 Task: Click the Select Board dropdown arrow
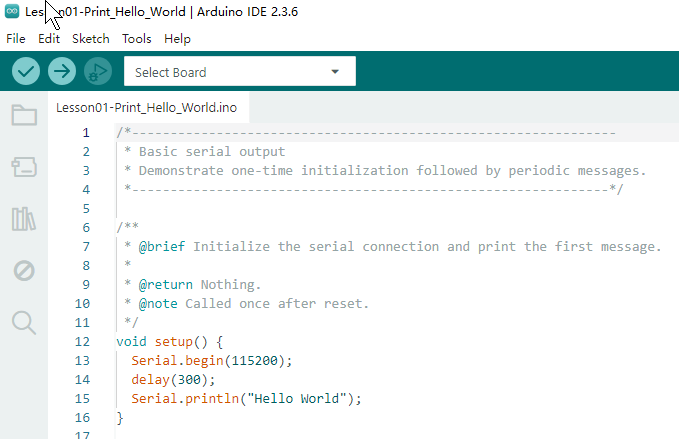pos(335,72)
